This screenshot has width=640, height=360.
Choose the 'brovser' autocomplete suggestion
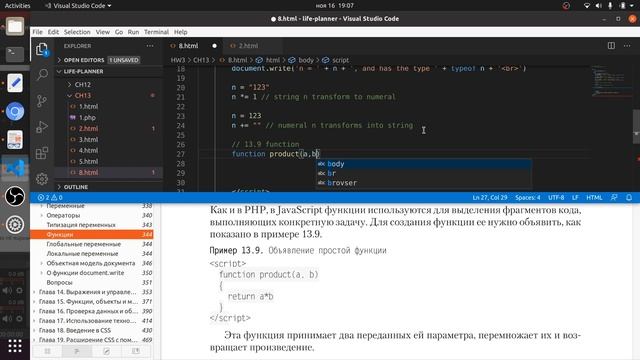click(x=424, y=183)
